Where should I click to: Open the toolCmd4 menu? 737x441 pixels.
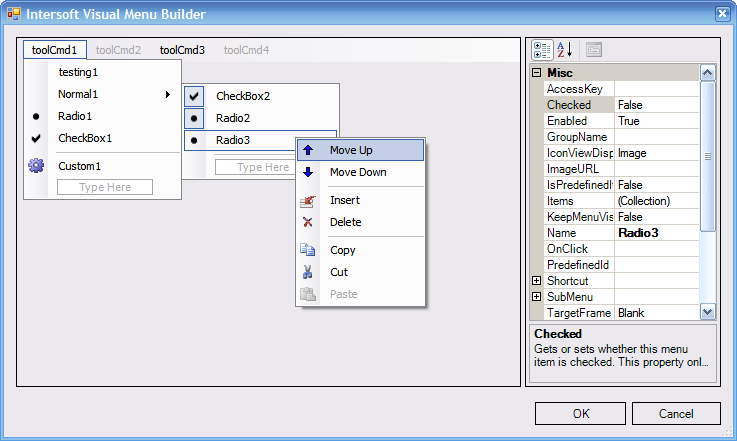(246, 50)
